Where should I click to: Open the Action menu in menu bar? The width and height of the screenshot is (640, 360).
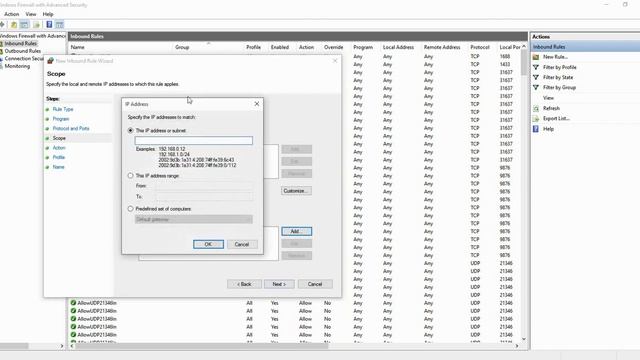click(x=11, y=14)
